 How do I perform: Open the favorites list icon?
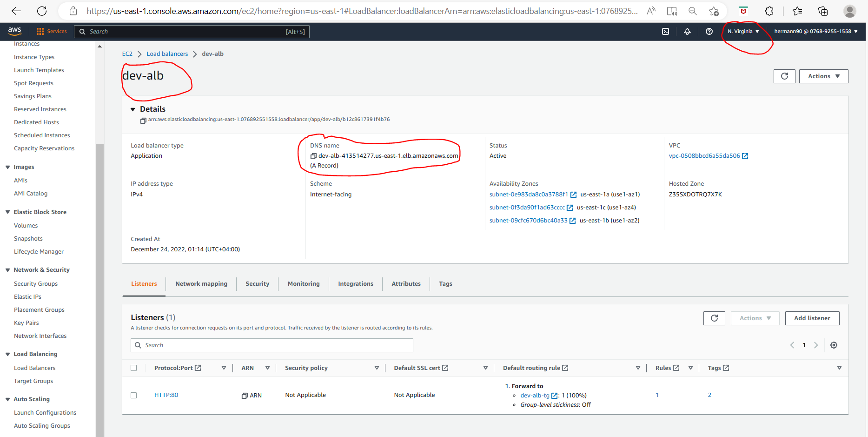(x=797, y=11)
